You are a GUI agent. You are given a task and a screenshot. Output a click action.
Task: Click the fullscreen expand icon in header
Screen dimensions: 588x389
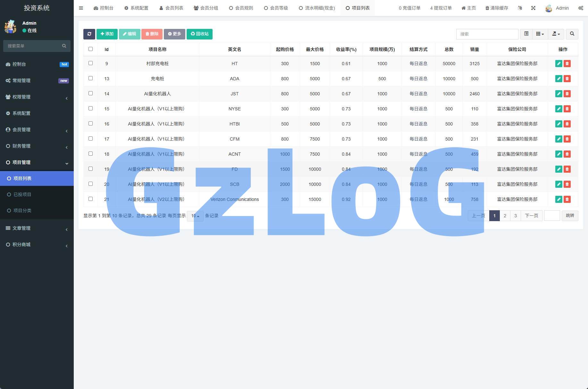click(533, 8)
